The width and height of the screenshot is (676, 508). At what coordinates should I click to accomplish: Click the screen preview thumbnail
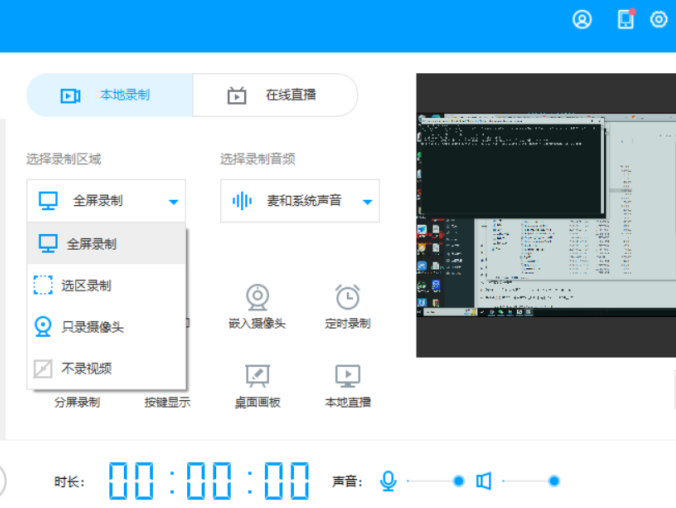click(x=546, y=215)
